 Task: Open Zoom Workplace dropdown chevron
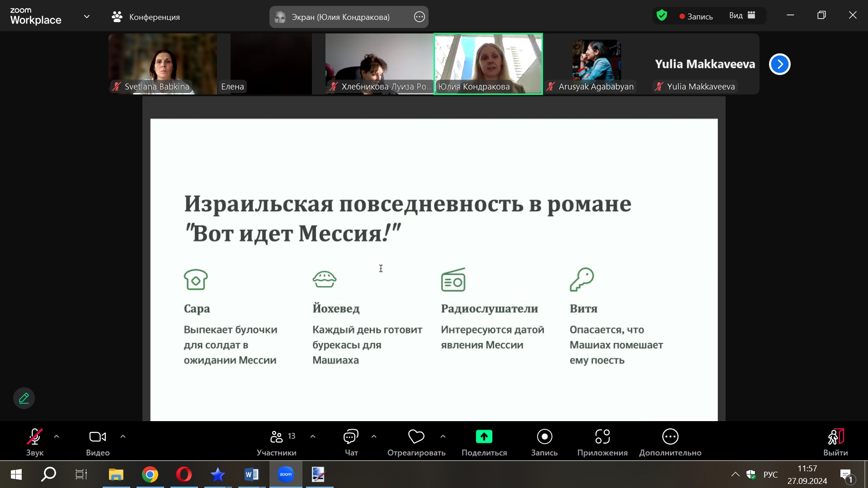pyautogui.click(x=87, y=17)
